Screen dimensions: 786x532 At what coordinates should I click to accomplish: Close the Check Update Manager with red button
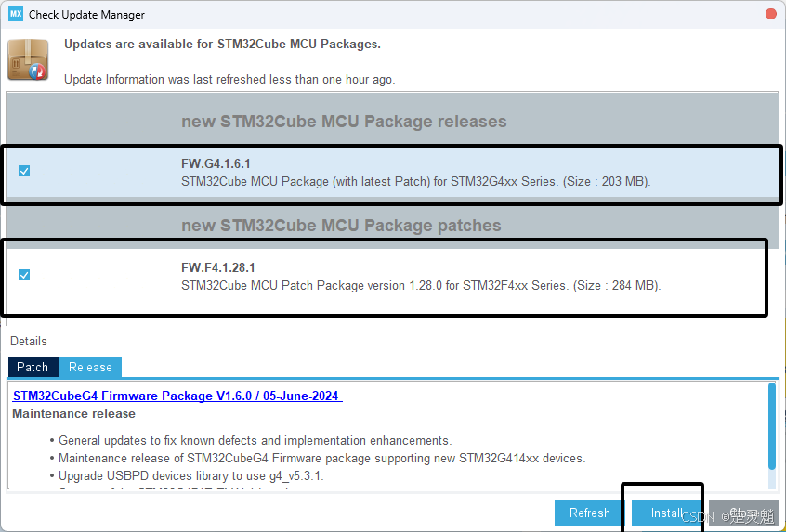[x=771, y=14]
